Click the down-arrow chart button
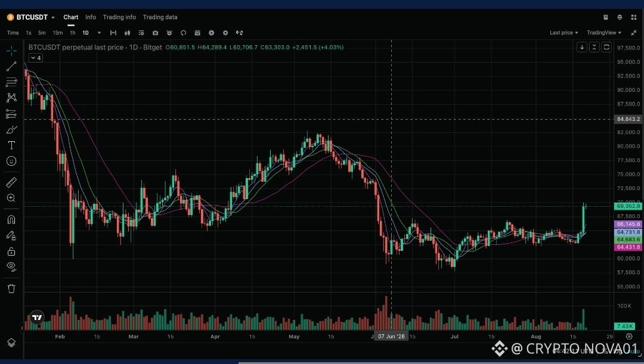 coord(582,47)
